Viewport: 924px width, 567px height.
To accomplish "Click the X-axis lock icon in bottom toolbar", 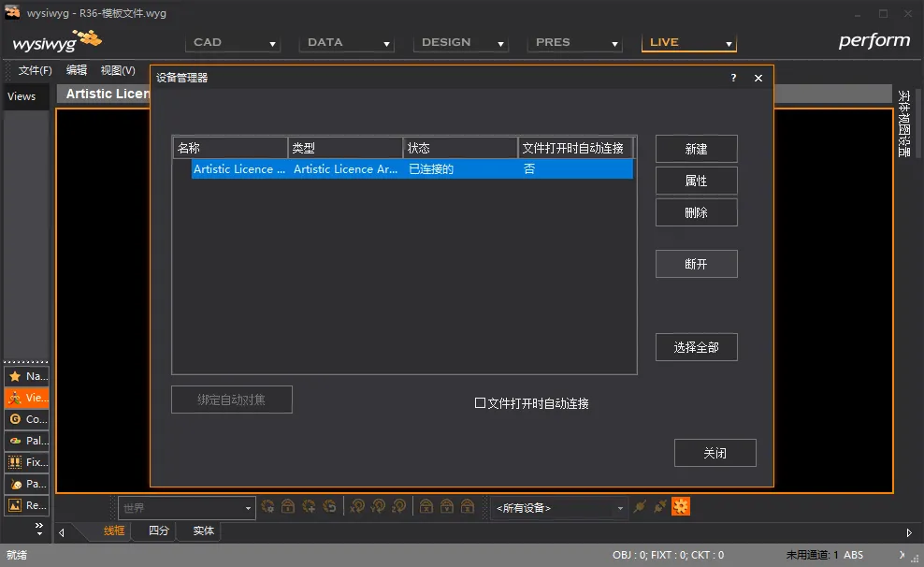I will [426, 506].
